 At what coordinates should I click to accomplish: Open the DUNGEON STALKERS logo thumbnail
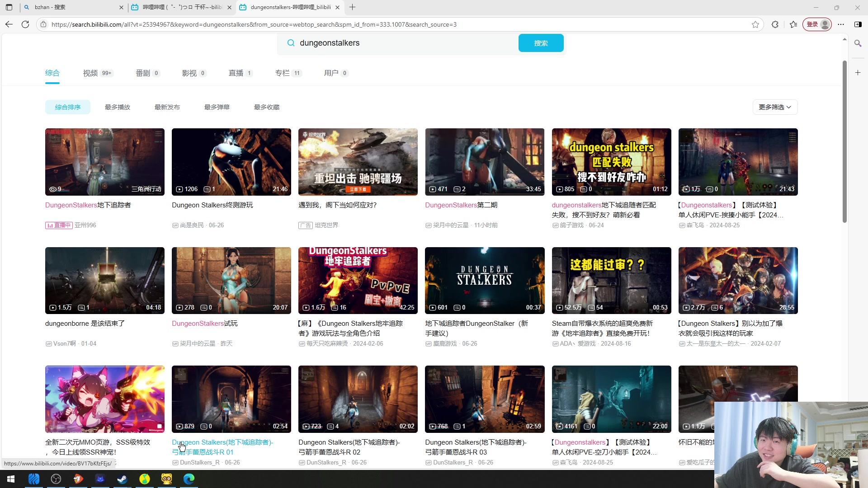pyautogui.click(x=485, y=281)
